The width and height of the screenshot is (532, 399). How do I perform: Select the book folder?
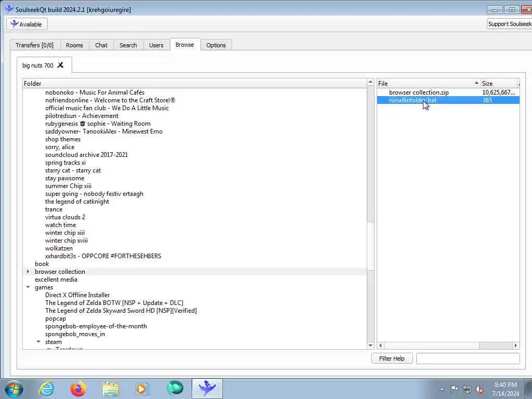tap(42, 264)
